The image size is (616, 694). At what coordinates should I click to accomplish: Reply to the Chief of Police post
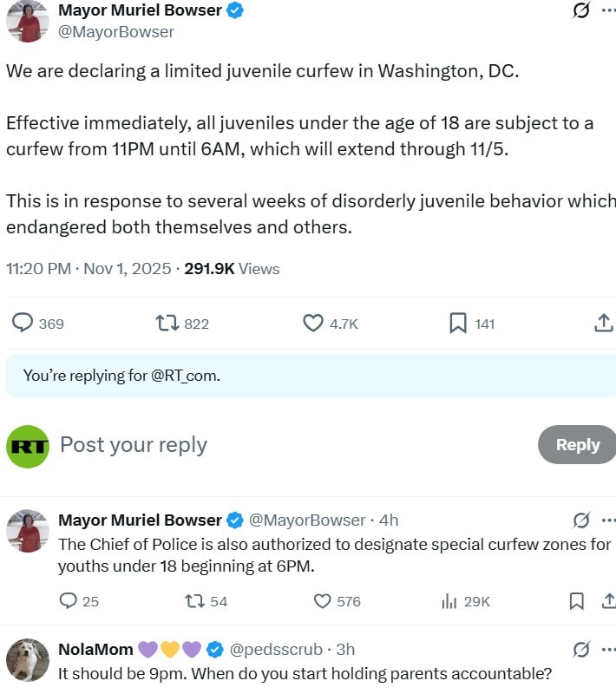(69, 601)
